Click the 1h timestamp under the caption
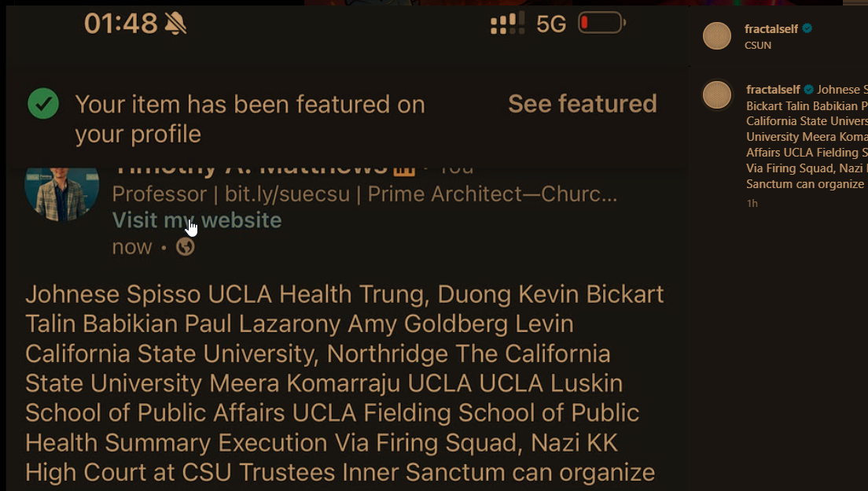Image resolution: width=868 pixels, height=491 pixels. (x=752, y=203)
